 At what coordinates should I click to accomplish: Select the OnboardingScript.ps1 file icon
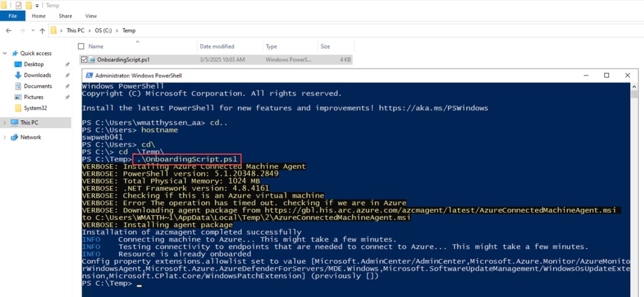pyautogui.click(x=92, y=59)
